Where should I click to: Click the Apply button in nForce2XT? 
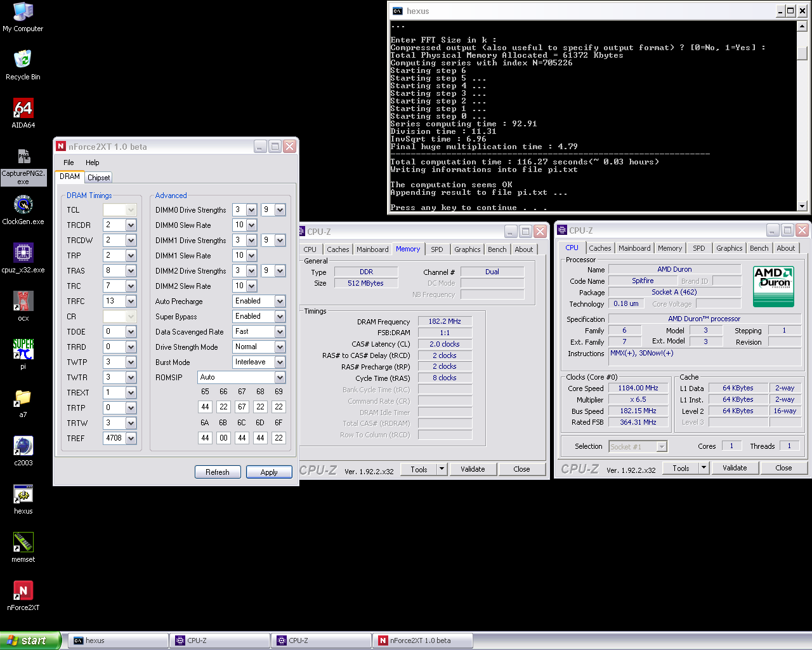click(269, 472)
